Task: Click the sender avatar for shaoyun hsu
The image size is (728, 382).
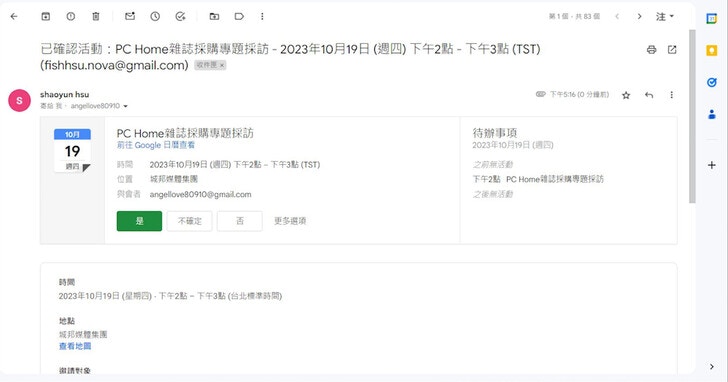Action: [20, 100]
